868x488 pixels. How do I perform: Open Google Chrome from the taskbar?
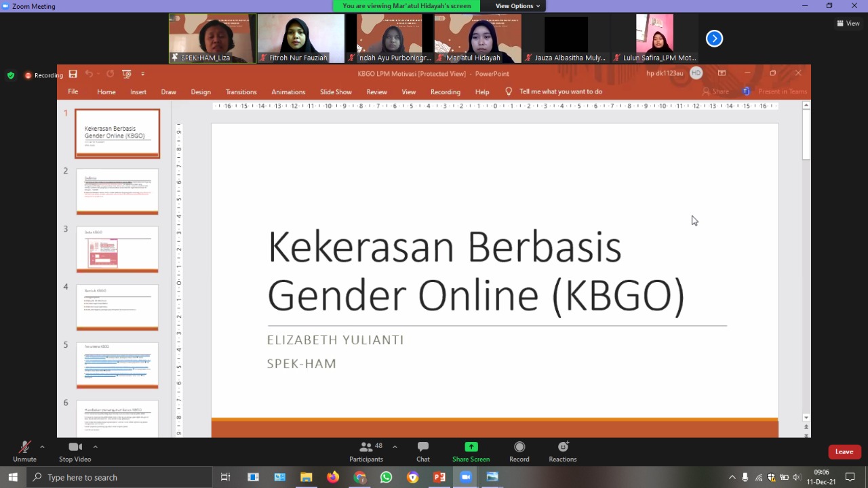359,477
